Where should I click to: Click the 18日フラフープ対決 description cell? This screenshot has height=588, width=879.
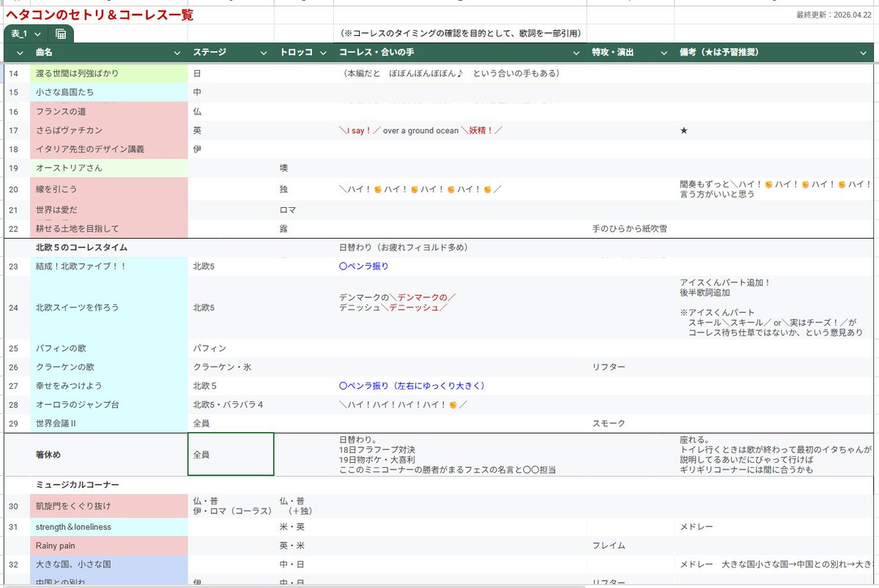[460, 455]
